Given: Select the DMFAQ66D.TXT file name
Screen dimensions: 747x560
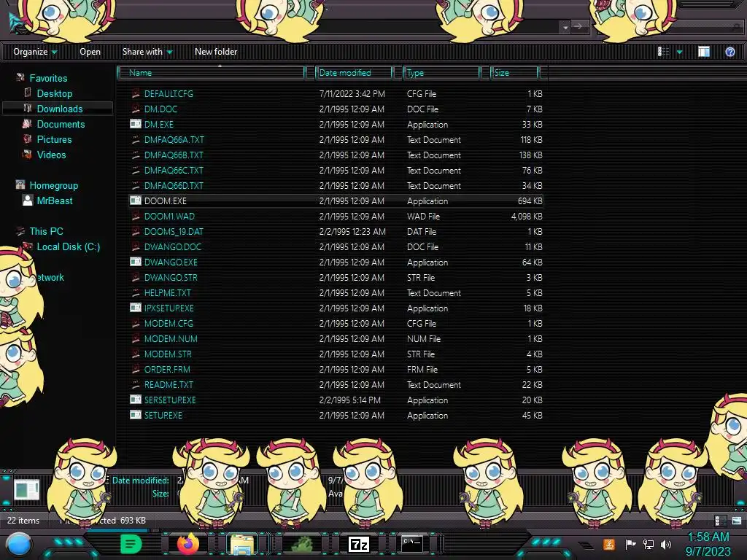Looking at the screenshot, I should coord(174,185).
